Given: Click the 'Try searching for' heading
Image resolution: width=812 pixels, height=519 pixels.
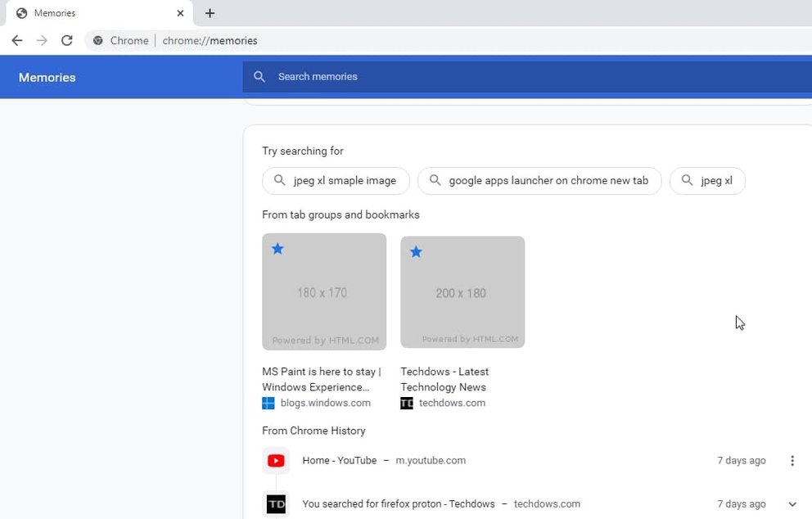Looking at the screenshot, I should 302,151.
